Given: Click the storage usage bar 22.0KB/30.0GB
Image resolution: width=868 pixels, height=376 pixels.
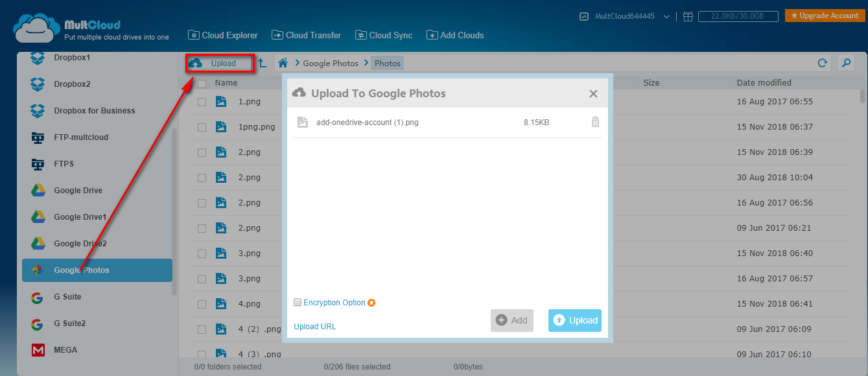Looking at the screenshot, I should click(x=737, y=16).
